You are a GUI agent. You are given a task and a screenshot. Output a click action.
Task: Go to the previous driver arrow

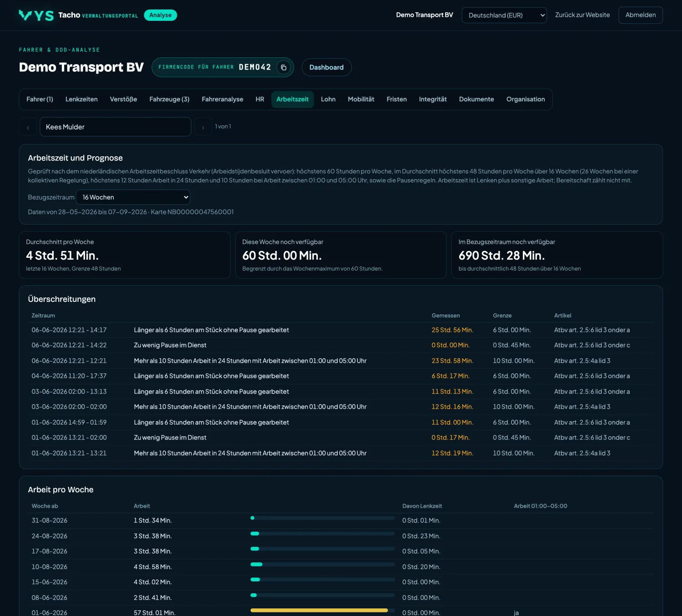tap(28, 127)
